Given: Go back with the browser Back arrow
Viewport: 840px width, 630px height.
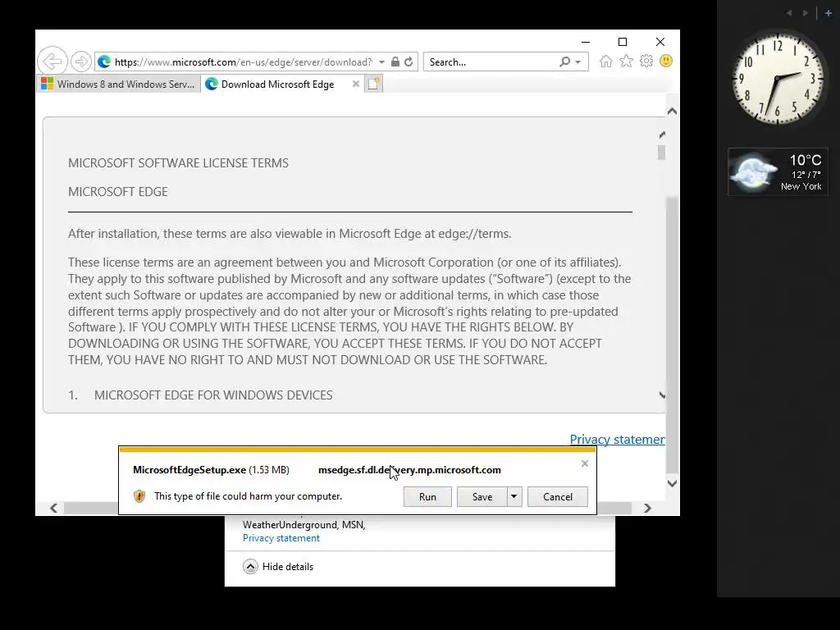Looking at the screenshot, I should (x=52, y=61).
